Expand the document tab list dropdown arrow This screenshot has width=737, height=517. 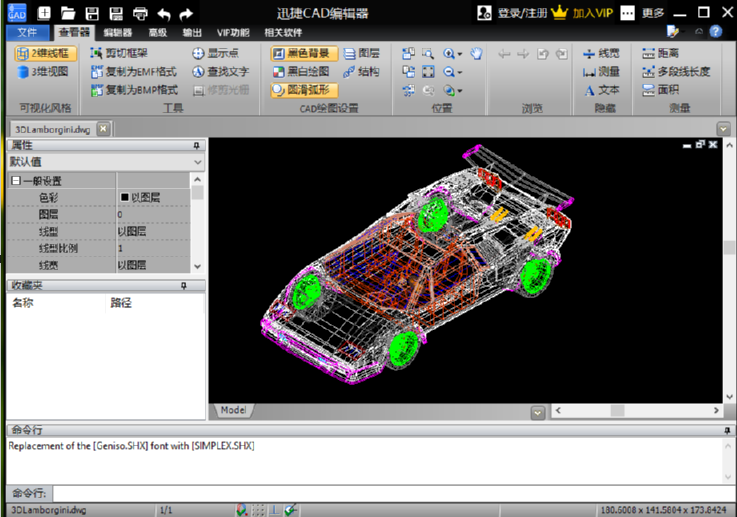pyautogui.click(x=723, y=129)
